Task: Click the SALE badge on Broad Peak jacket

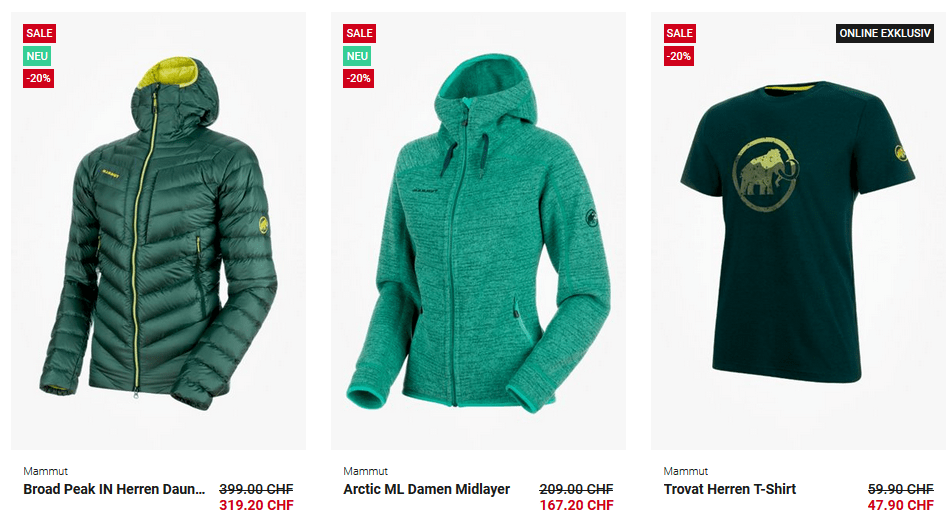Action: click(x=39, y=33)
